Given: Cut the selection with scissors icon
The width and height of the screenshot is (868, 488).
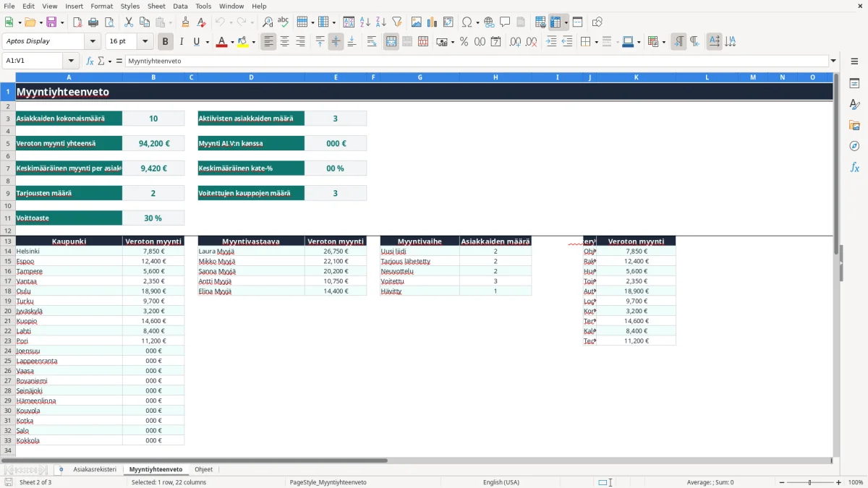Looking at the screenshot, I should click(x=129, y=22).
